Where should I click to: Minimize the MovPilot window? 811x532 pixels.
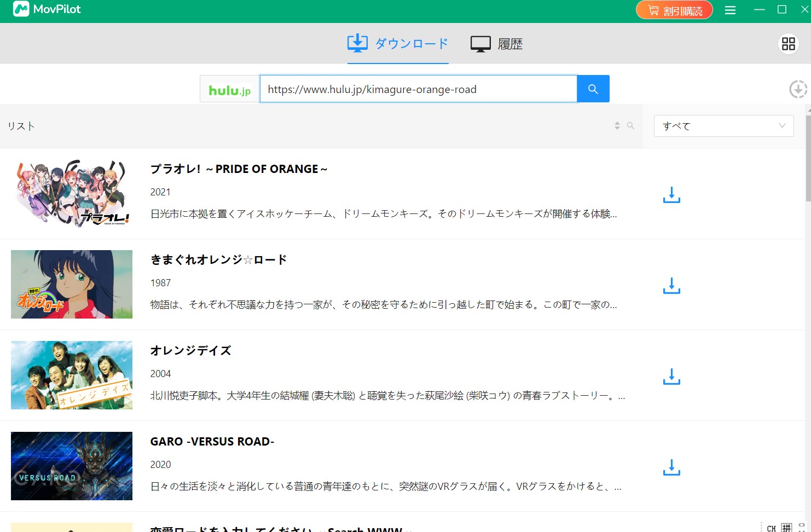[759, 9]
